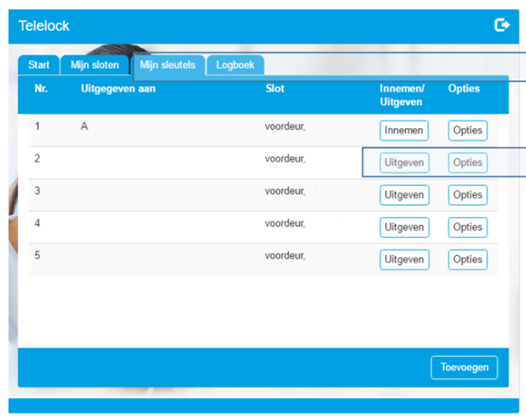Issue key 4 with Uitgeven

404,227
